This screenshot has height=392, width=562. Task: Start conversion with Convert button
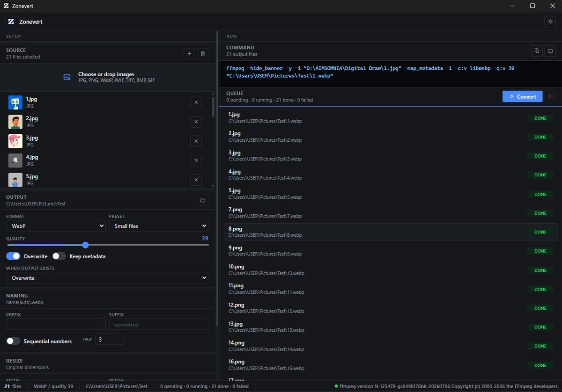click(523, 96)
